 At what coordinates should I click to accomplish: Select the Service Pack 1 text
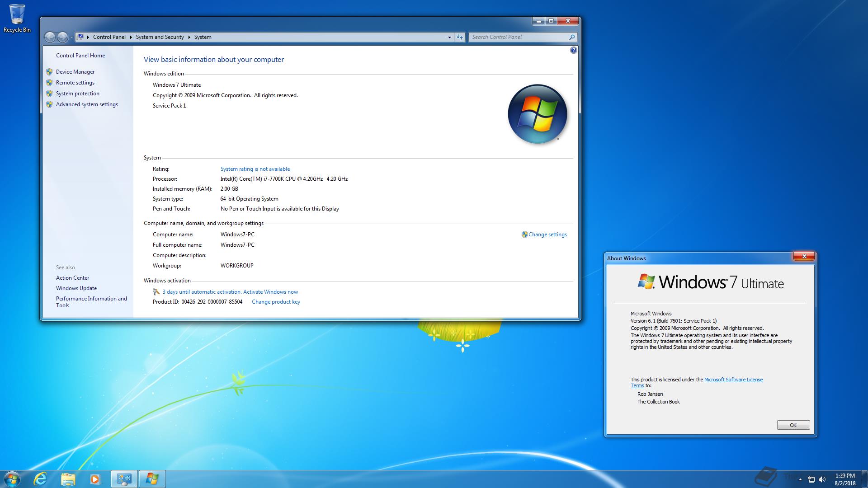tap(169, 106)
